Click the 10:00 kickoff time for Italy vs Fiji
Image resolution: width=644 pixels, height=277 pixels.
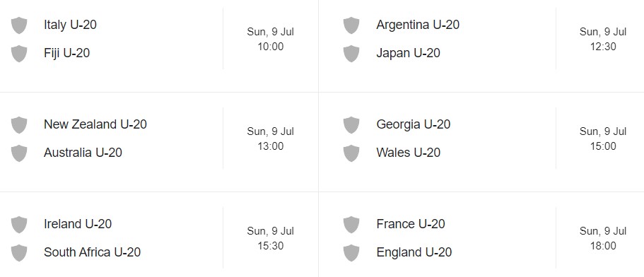271,47
